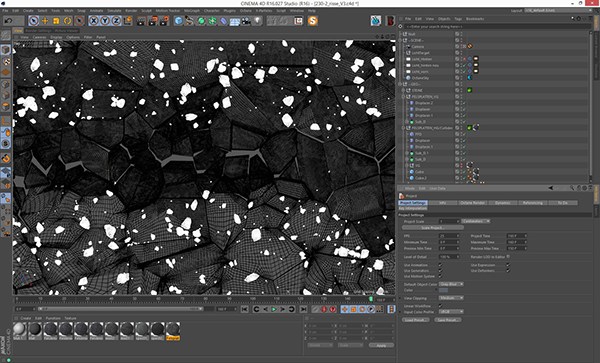Click Save Preset button
600x363 pixels.
(x=447, y=320)
